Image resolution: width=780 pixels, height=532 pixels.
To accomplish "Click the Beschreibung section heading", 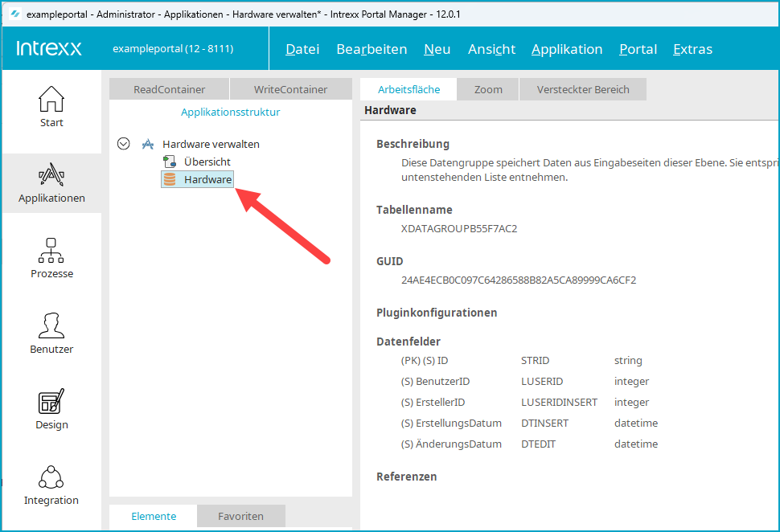I will [413, 144].
